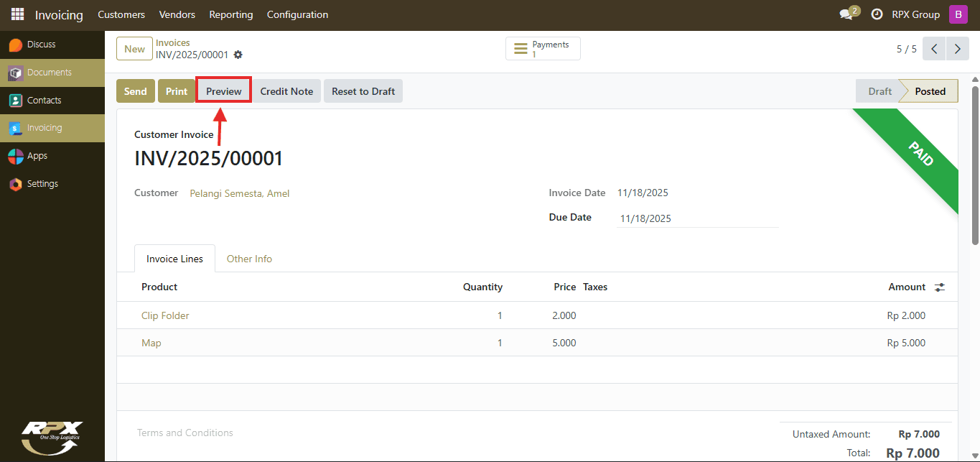Click the Rp 5.000 amount cell

tap(906, 343)
